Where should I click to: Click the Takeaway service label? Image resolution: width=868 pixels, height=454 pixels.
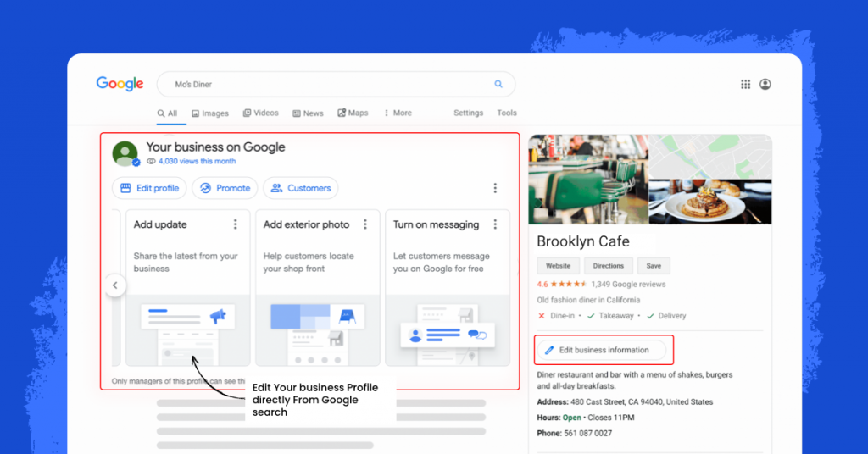coord(616,316)
